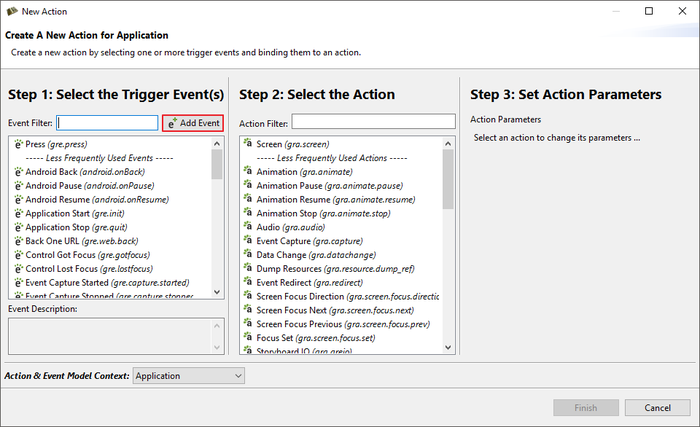Click the disabled Finish button

[x=586, y=407]
